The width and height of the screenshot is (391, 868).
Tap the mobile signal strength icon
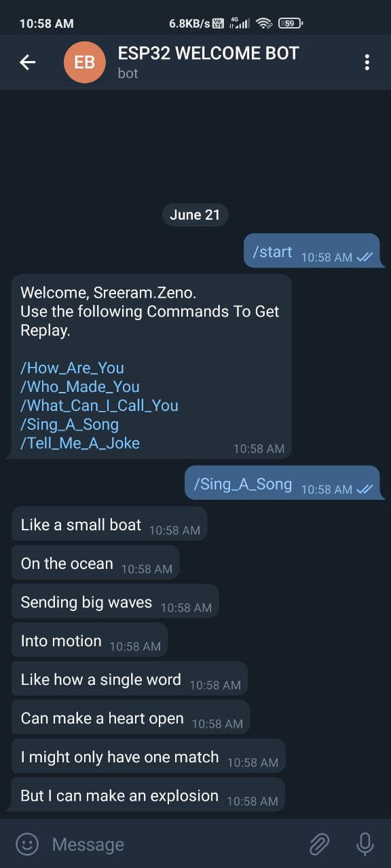pyautogui.click(x=242, y=22)
